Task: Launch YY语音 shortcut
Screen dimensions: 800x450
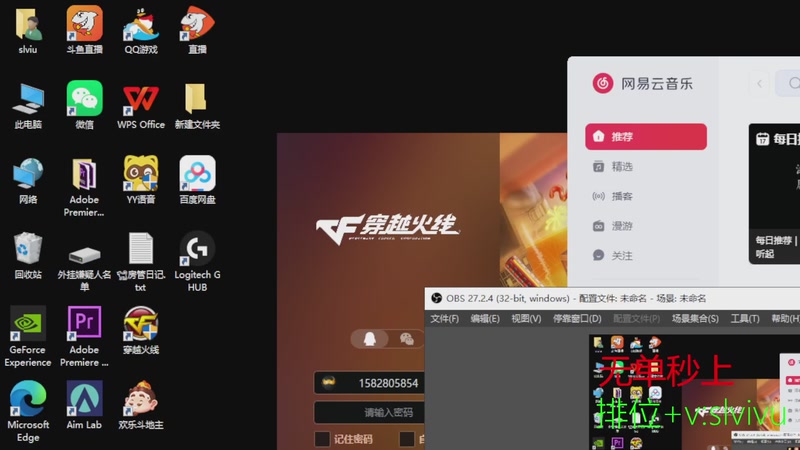Action: click(141, 173)
